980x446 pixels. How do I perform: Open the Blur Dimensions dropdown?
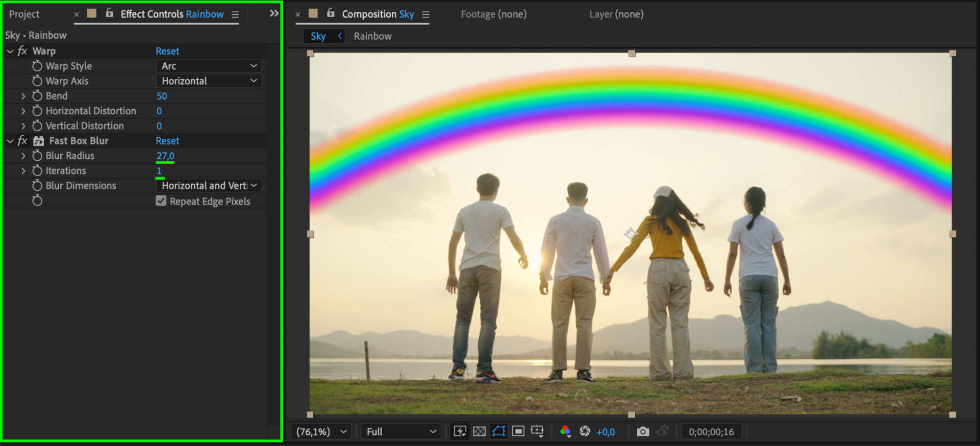209,186
